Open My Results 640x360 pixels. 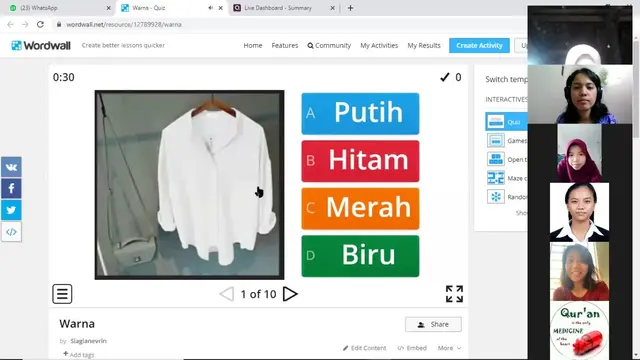[424, 45]
